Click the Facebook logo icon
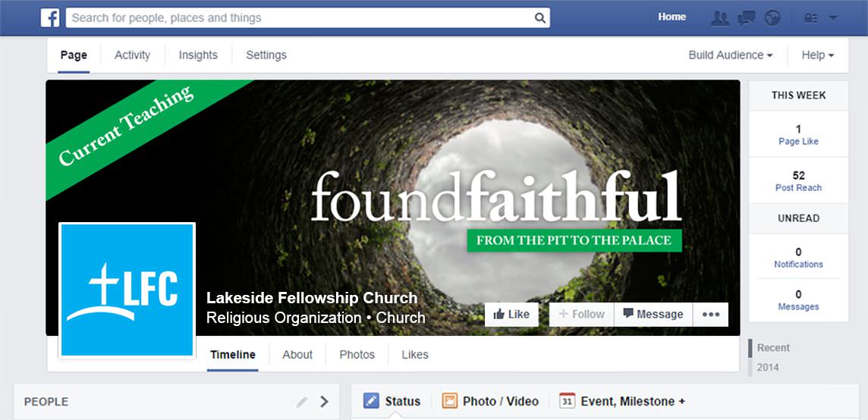The height and width of the screenshot is (420, 868). pyautogui.click(x=50, y=17)
